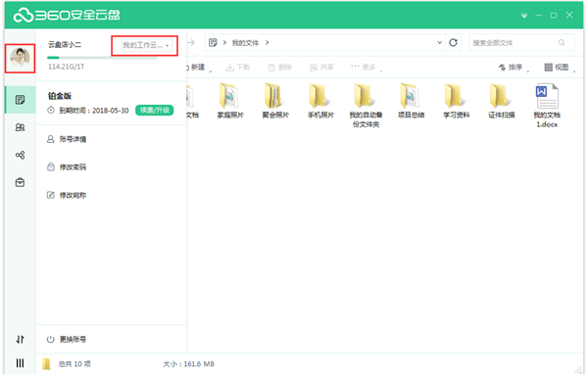588x375 pixels.
Task: Click the 续费/升级 renew button
Action: (x=154, y=110)
